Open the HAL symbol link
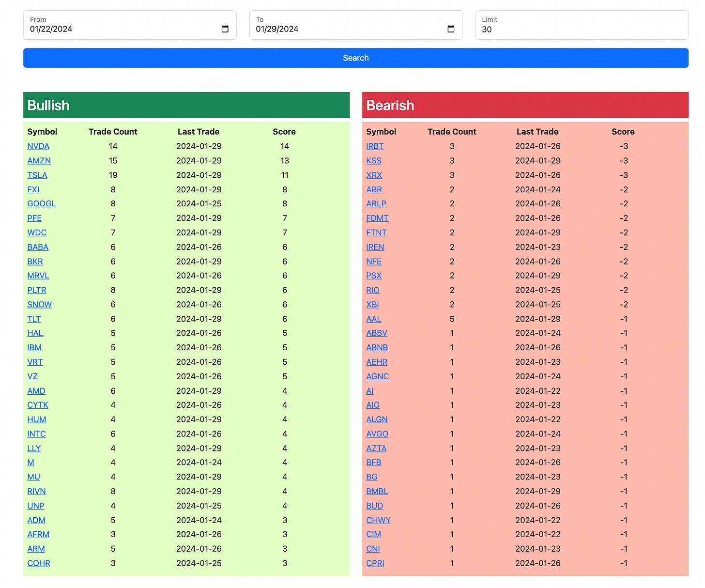705x588 pixels. pos(35,333)
